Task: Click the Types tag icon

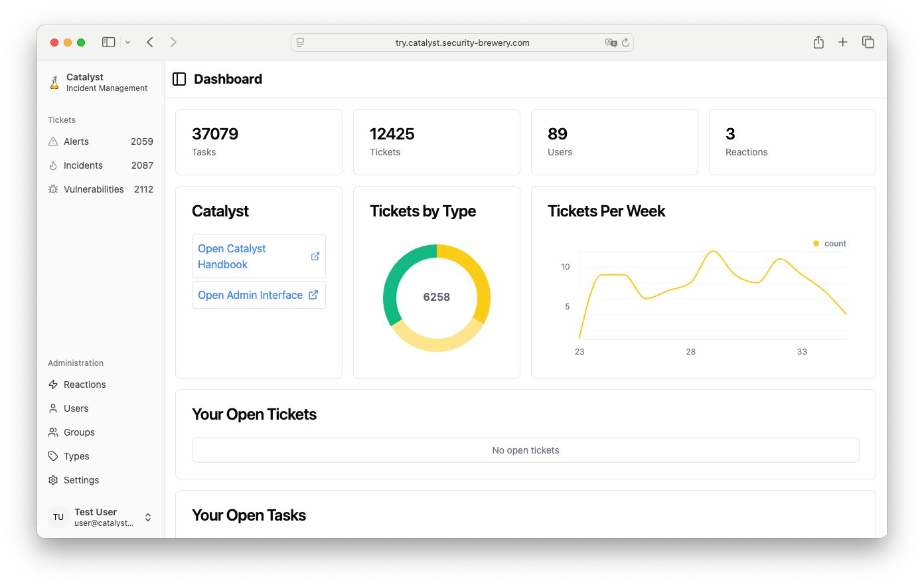Action: point(52,456)
